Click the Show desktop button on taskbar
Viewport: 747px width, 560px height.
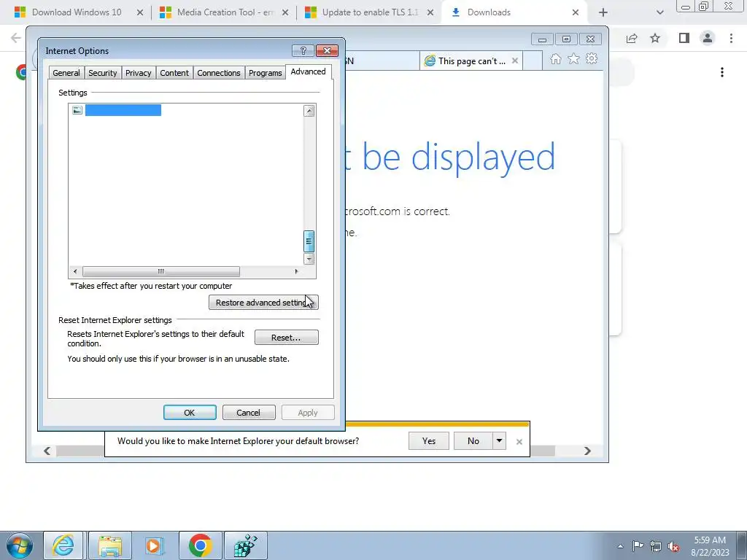(742, 545)
